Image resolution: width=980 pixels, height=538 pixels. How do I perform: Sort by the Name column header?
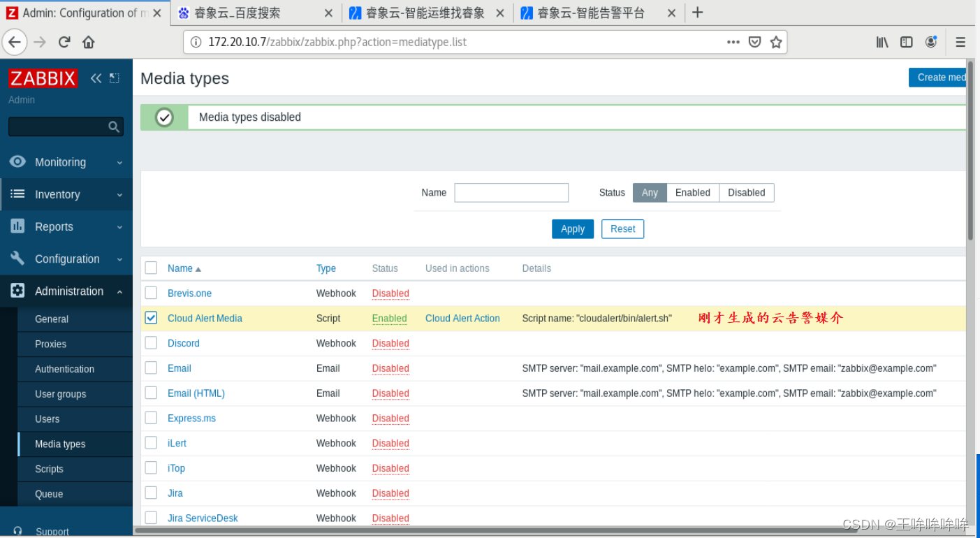tap(184, 268)
